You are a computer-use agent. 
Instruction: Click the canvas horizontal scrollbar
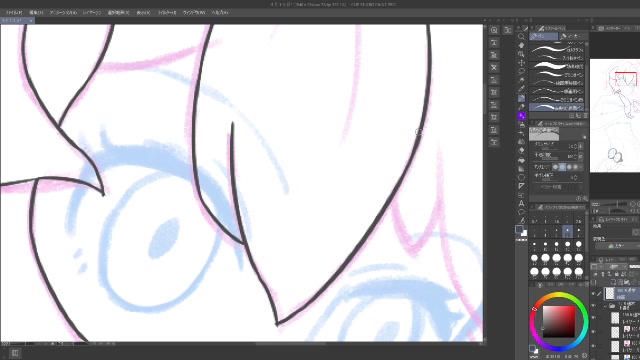pos(291,344)
